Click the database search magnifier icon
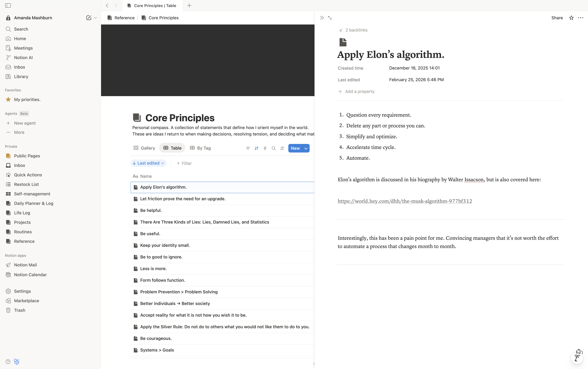 tap(274, 148)
